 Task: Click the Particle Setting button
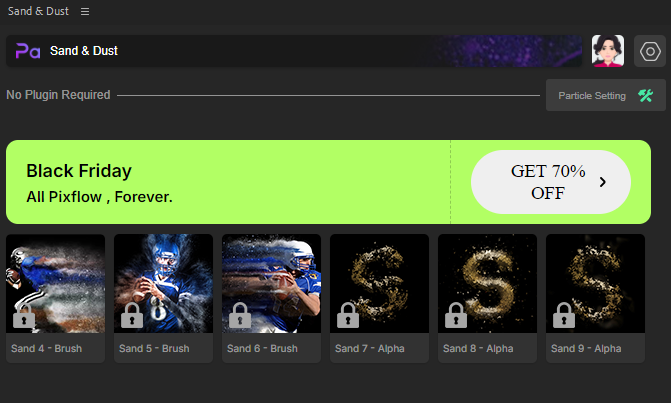(x=606, y=95)
